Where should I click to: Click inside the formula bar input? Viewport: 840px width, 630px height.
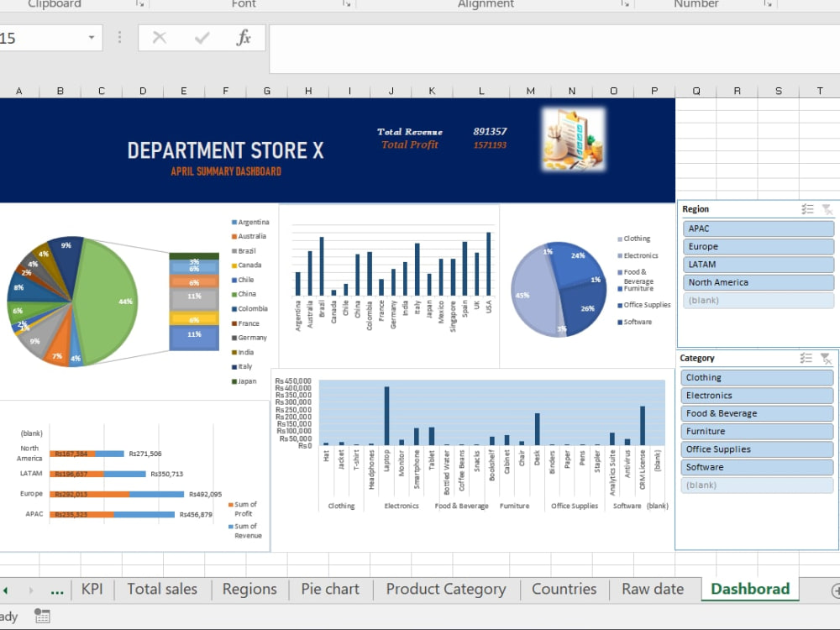point(554,49)
